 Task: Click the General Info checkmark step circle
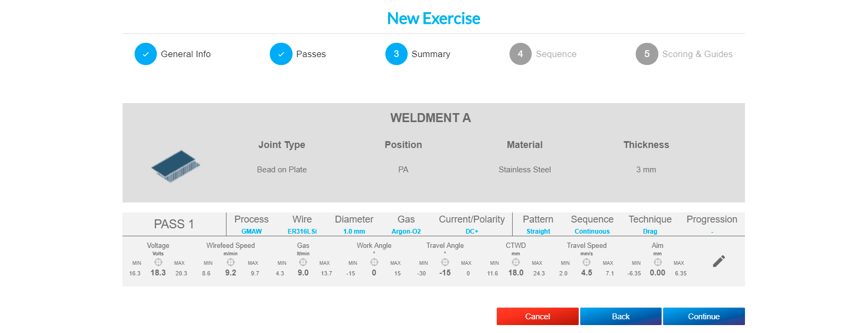tap(146, 54)
